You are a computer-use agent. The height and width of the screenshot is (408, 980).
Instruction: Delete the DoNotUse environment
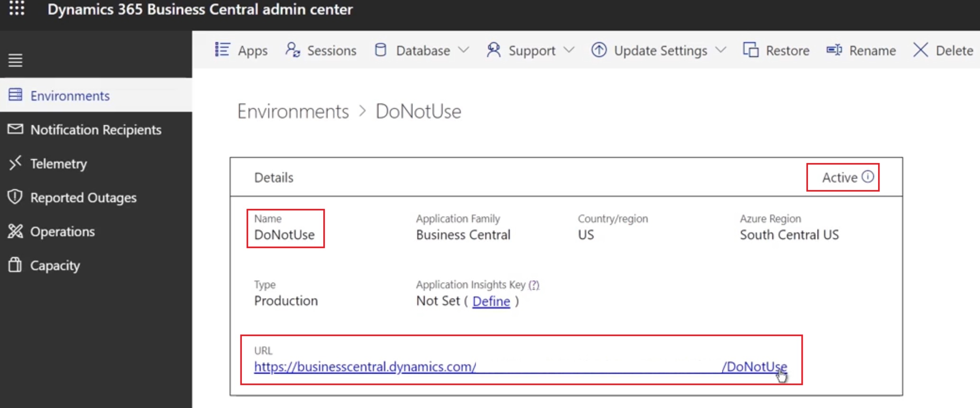[943, 50]
